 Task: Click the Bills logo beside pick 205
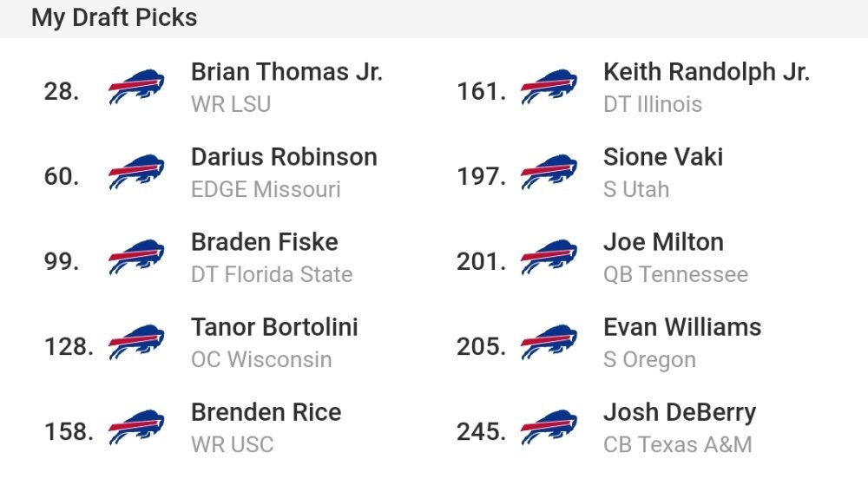pos(549,343)
